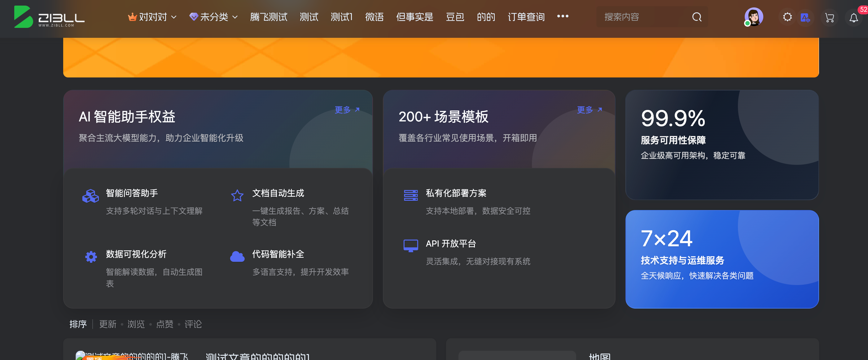Screen dimensions: 868x360
Task: Click text 多语言支持，提升开发效率
Action: coord(300,272)
